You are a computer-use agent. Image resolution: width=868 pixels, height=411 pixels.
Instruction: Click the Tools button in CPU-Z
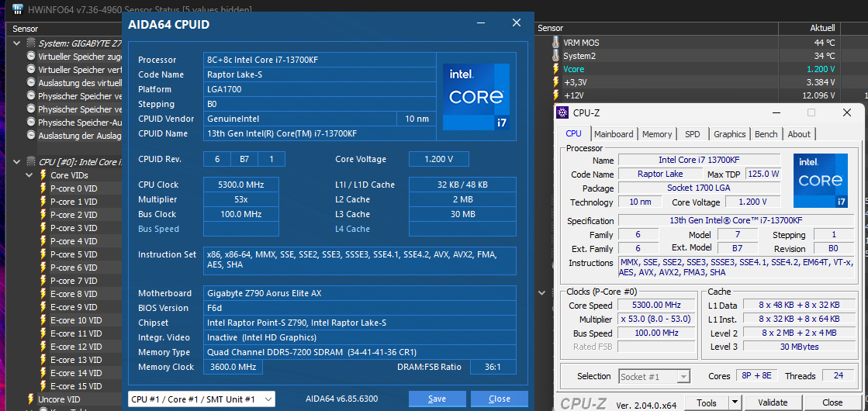707,402
